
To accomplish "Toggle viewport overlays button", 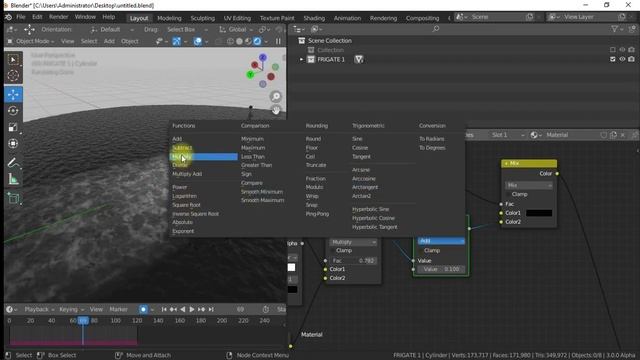I will tap(198, 41).
